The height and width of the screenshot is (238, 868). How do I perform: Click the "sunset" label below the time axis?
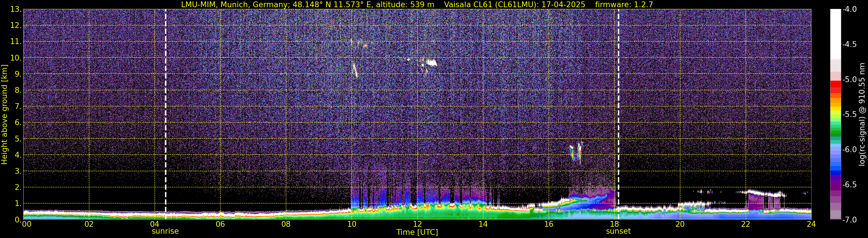point(618,231)
